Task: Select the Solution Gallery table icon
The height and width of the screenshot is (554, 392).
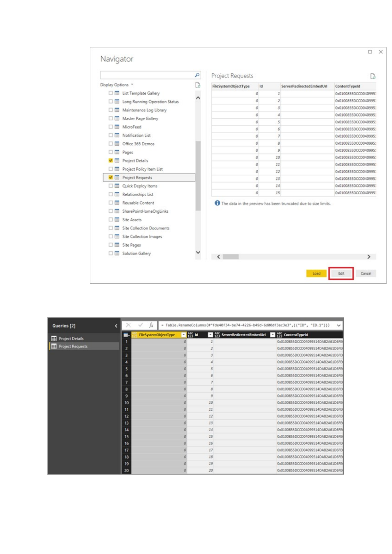Action: (x=117, y=253)
